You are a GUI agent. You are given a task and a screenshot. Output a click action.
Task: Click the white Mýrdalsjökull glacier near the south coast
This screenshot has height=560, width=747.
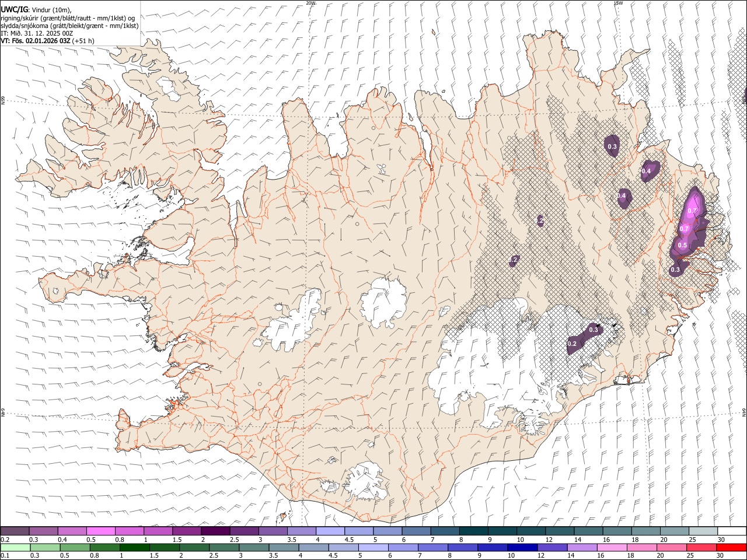365,481
